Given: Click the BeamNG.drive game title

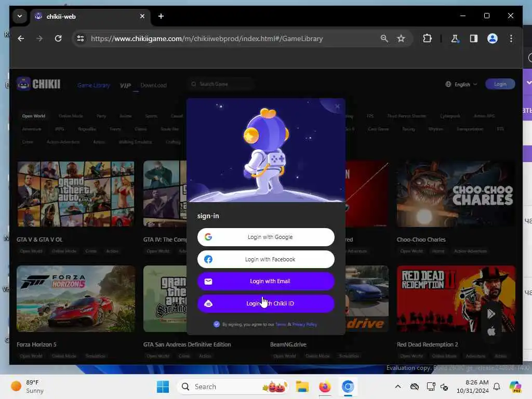Looking at the screenshot, I should tap(288, 344).
